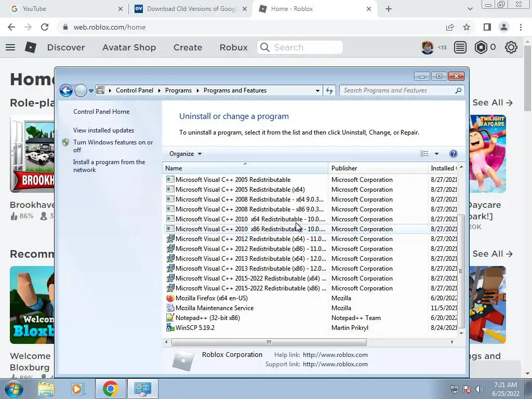Screen dimensions: 532x399
Task: Open File Explorer from taskbar
Action: click(x=46, y=389)
